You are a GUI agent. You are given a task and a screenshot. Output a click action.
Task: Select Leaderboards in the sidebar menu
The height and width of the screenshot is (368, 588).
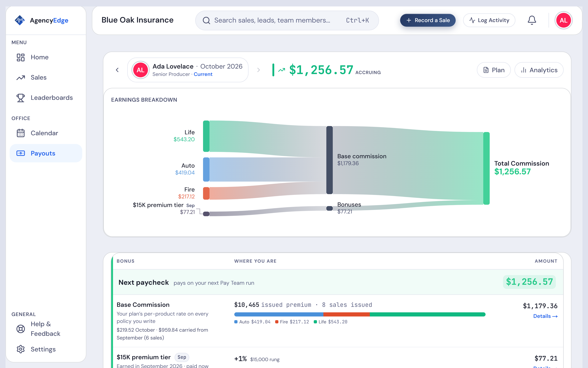click(46, 98)
